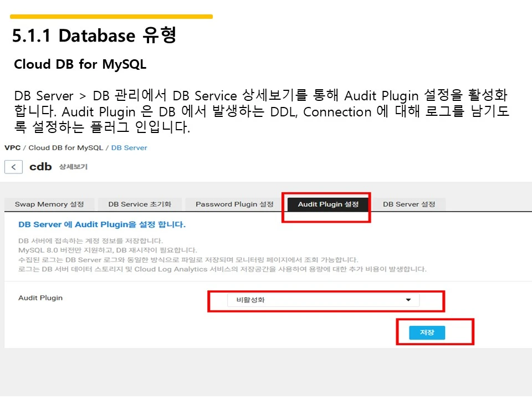
Task: Click the VPC breadcrumb item
Action: 13,148
